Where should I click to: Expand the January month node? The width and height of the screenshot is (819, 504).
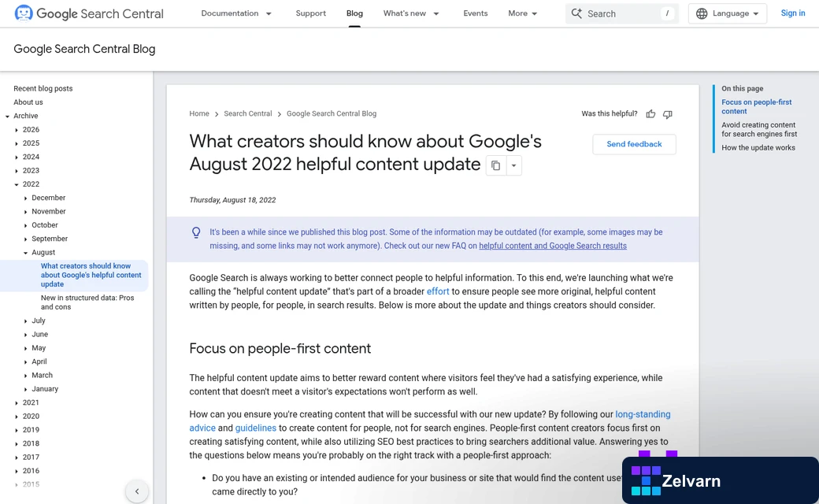(25, 388)
